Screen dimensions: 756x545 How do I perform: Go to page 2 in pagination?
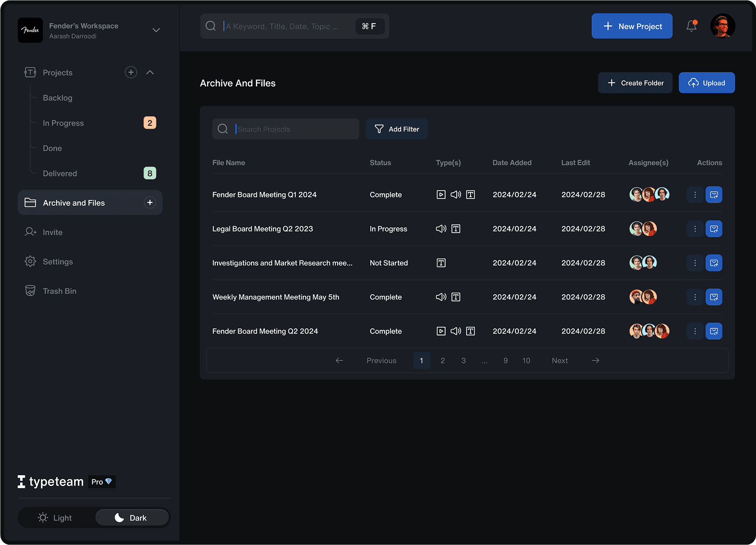click(x=443, y=361)
